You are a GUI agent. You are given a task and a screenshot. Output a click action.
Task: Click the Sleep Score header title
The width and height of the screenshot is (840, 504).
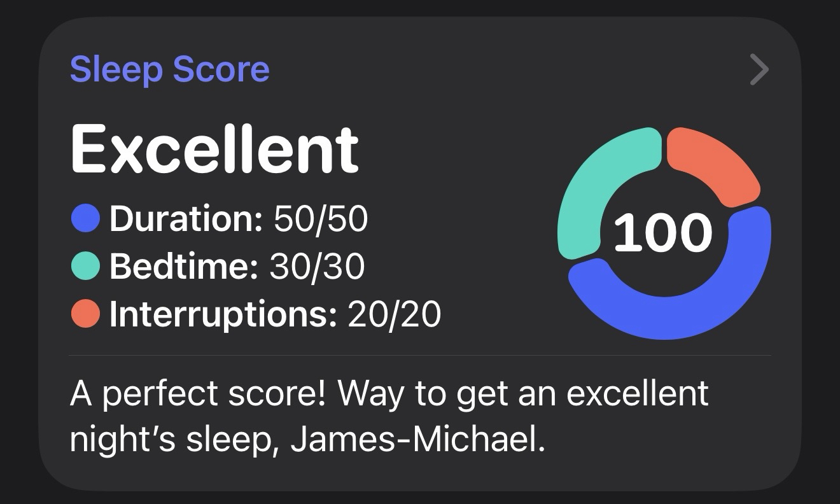(x=169, y=69)
